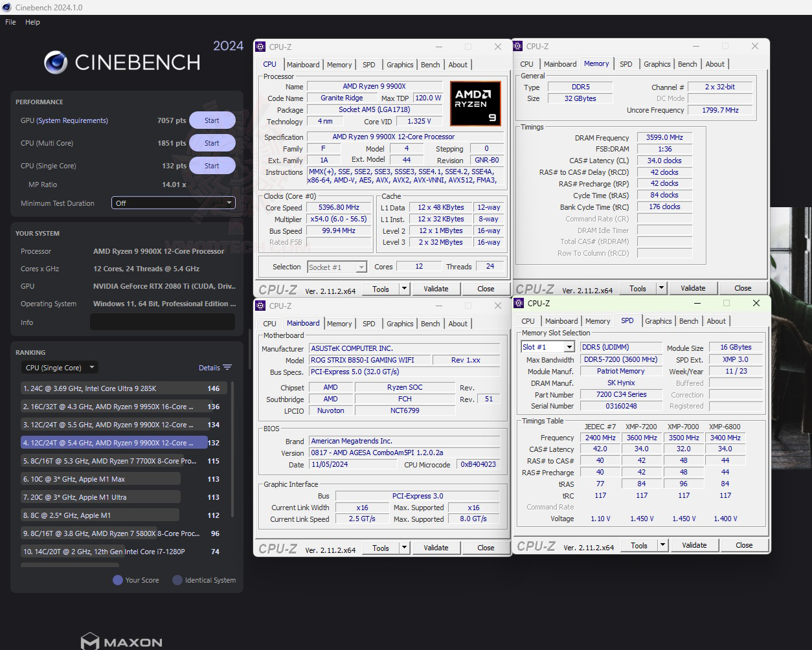
Task: Click the Identical System legend dot
Action: coord(177,580)
